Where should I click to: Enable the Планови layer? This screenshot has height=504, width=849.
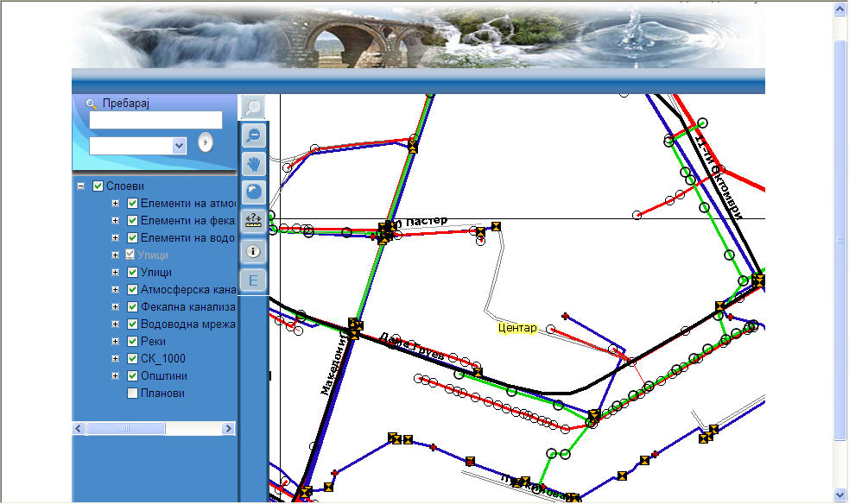132,393
